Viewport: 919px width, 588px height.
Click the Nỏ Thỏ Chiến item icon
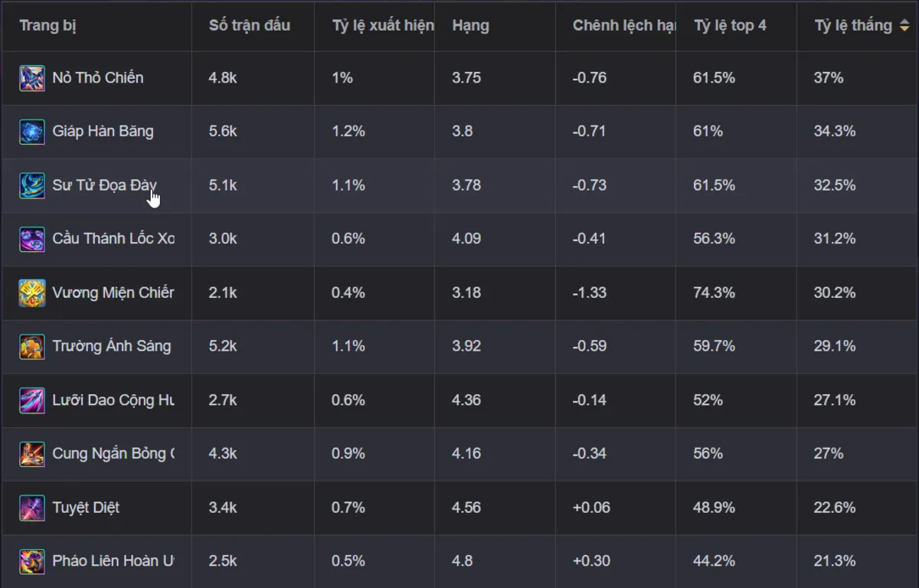tap(32, 78)
